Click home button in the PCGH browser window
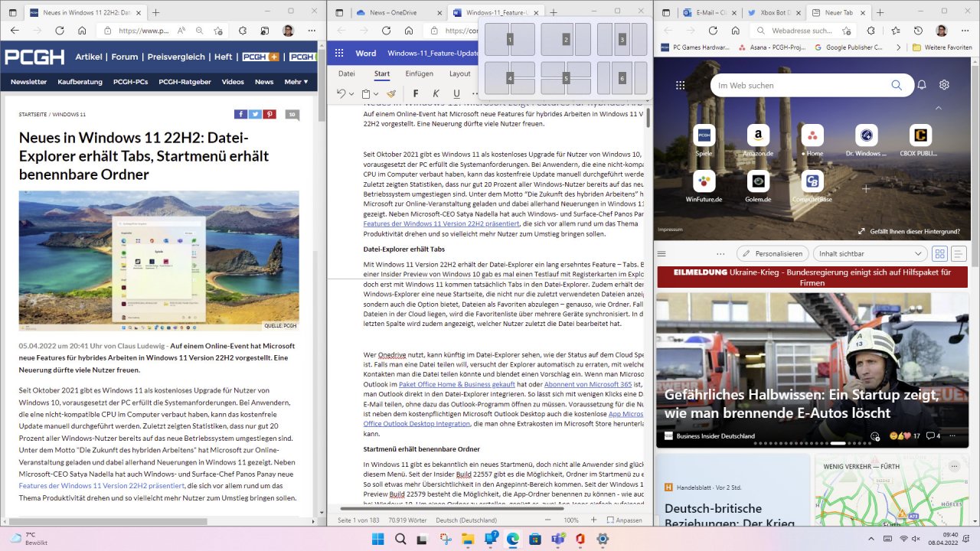Image resolution: width=980 pixels, height=551 pixels. (x=82, y=31)
